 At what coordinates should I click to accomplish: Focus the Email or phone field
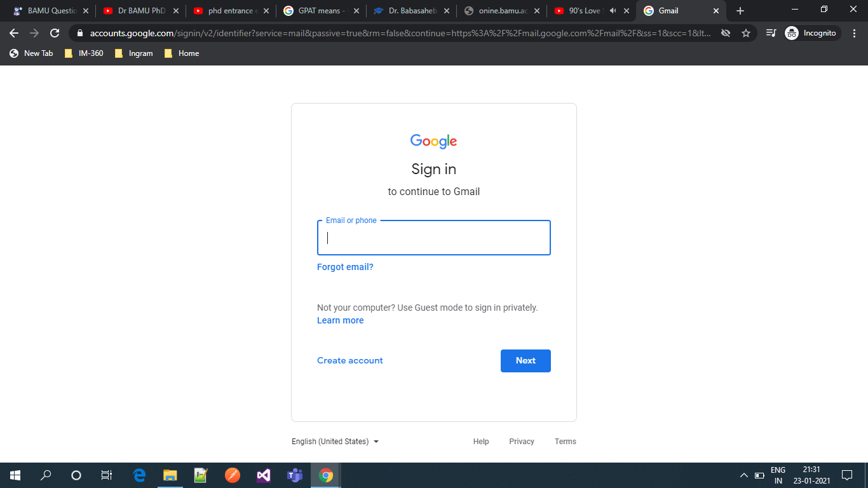[434, 238]
